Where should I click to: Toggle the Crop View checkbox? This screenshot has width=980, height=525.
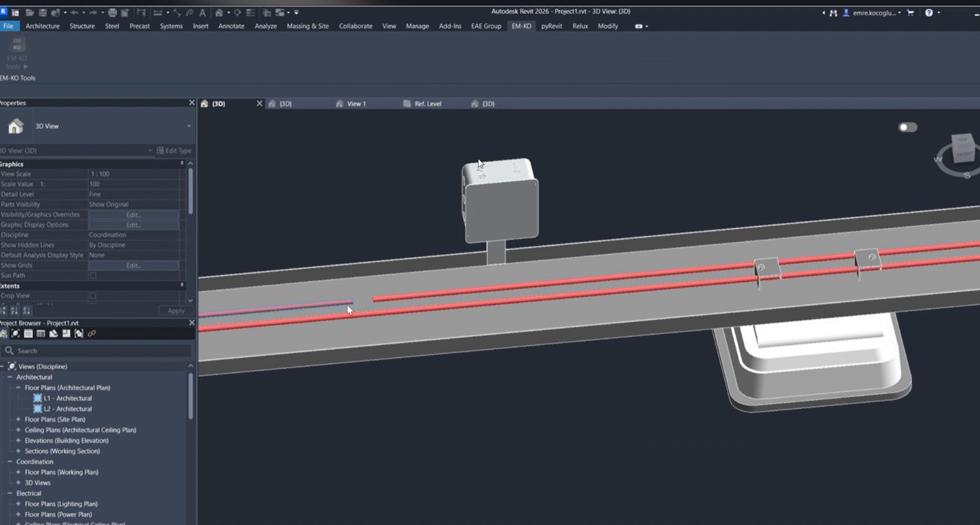point(93,296)
